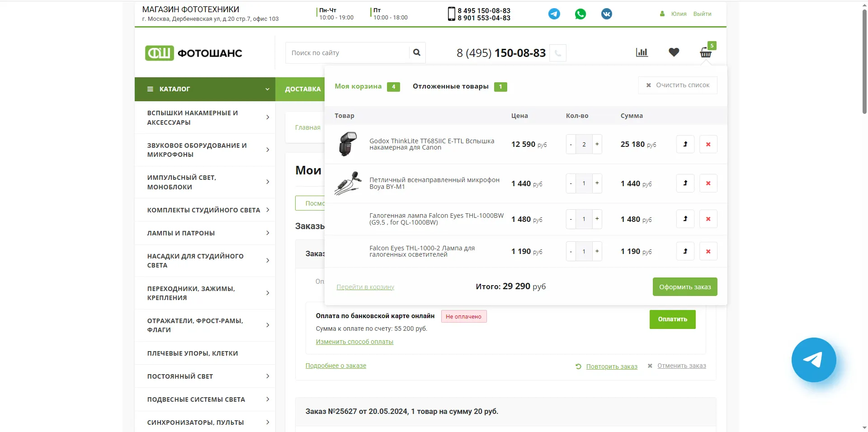This screenshot has width=868, height=432.
Task: Remove Falcon Eyes THL-1000BW lamp from cart
Action: click(x=708, y=219)
